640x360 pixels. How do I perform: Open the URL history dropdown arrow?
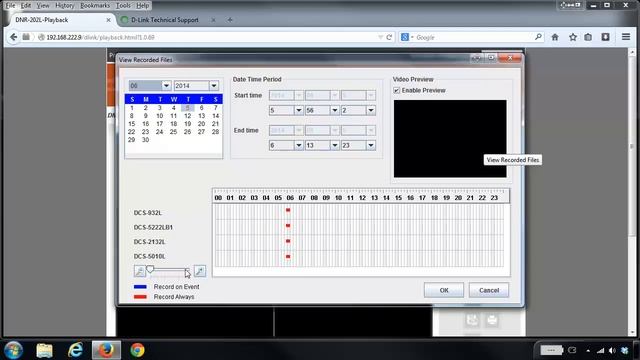pos(380,37)
